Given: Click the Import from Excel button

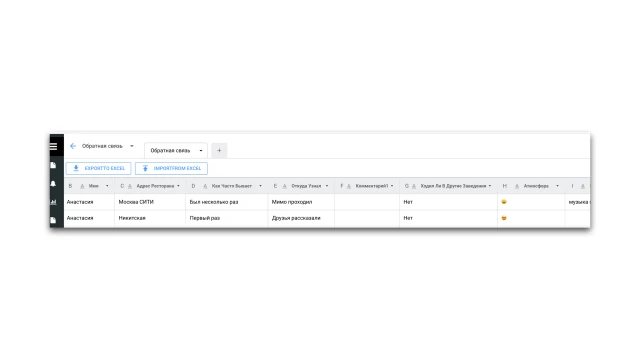Looking at the screenshot, I should [171, 168].
